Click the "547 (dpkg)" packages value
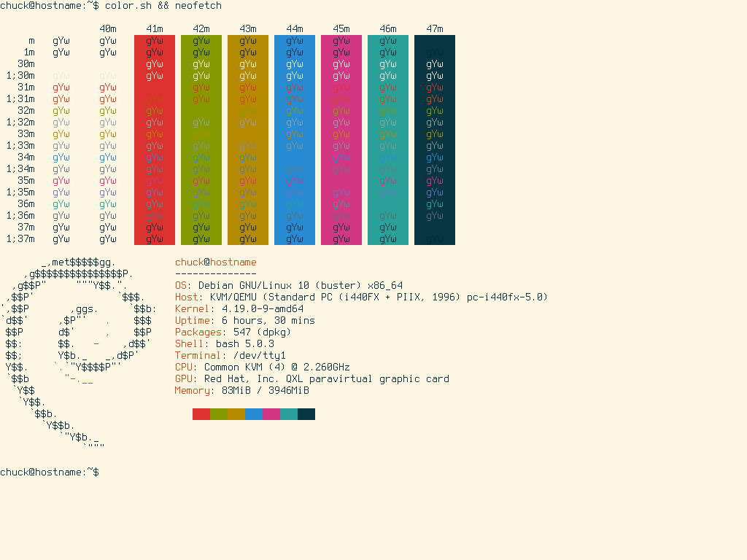The height and width of the screenshot is (560, 747). (x=262, y=332)
